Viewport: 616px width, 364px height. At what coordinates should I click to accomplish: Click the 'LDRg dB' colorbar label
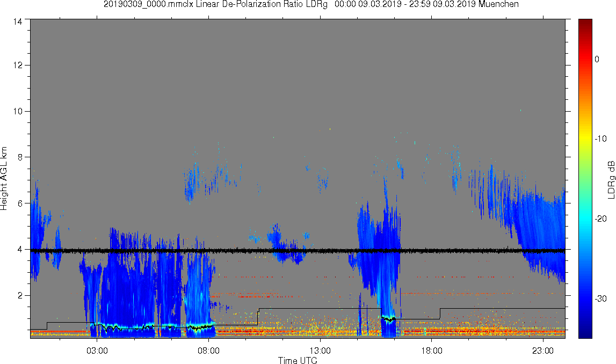point(611,179)
